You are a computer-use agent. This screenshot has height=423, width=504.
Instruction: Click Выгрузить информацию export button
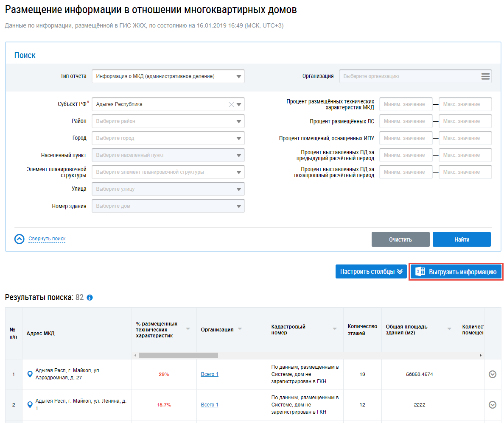pyautogui.click(x=456, y=272)
